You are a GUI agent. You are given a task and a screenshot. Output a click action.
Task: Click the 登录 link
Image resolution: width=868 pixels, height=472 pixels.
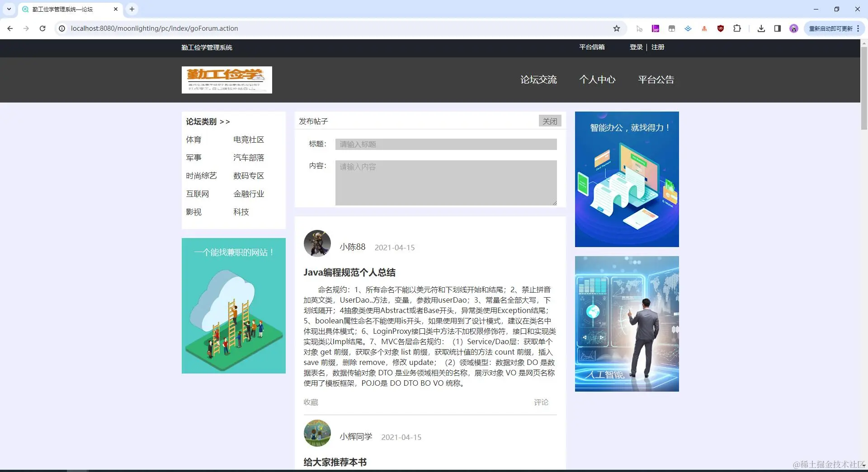(x=636, y=47)
